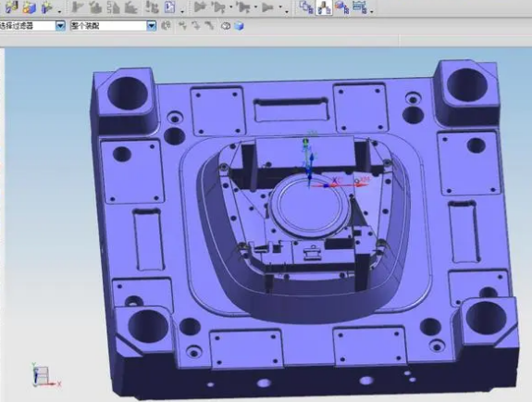Click the overlapping blue squares icon
532x402 pixels.
tap(306, 7)
